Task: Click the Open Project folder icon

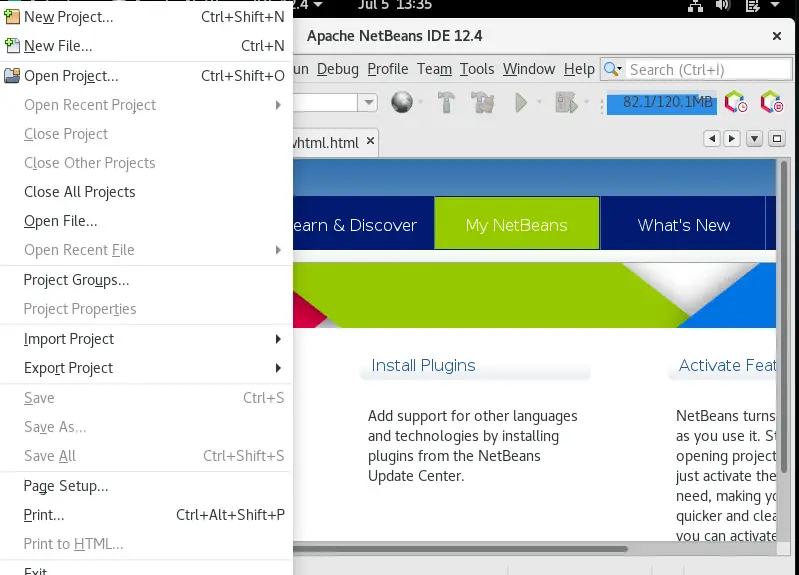Action: tap(12, 76)
